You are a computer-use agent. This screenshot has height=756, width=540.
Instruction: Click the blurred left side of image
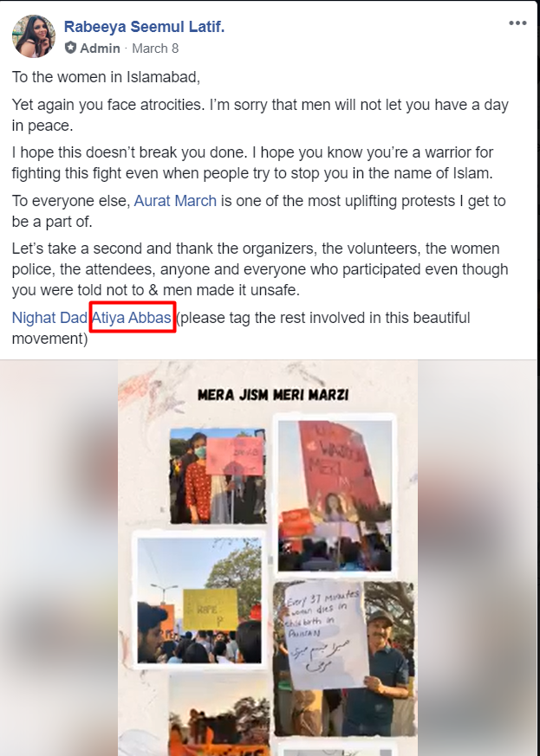click(x=59, y=558)
